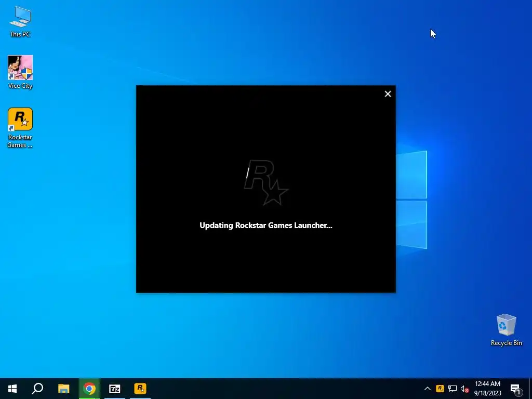Screen dimensions: 532x399
Task: Click the Show desktop strip at taskbar edge
Action: click(x=530, y=389)
